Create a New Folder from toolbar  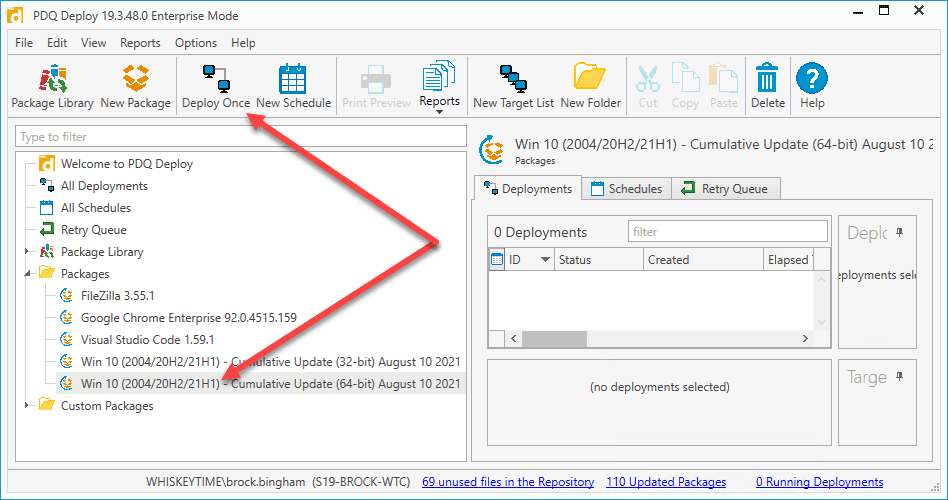click(590, 86)
